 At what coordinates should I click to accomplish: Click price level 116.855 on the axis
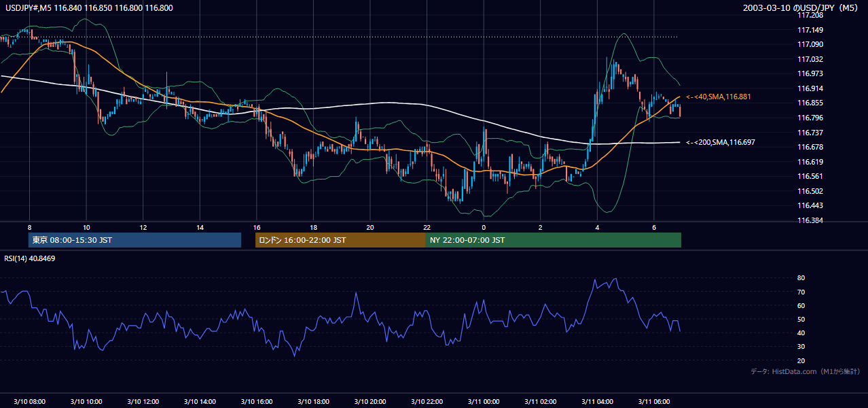pyautogui.click(x=810, y=103)
